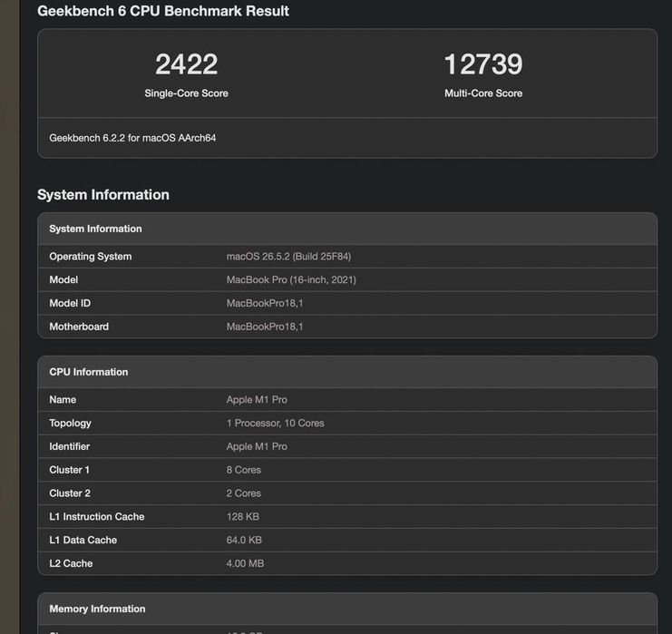Select the 128 KB cache value
The image size is (672, 634).
pos(242,517)
